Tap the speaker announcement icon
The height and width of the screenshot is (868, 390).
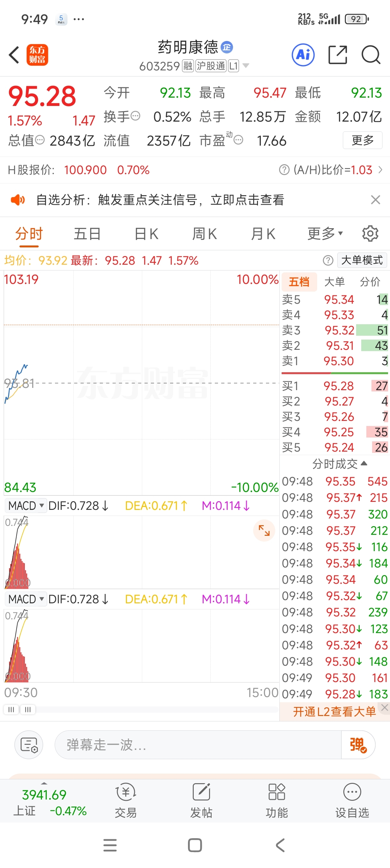pos(18,200)
